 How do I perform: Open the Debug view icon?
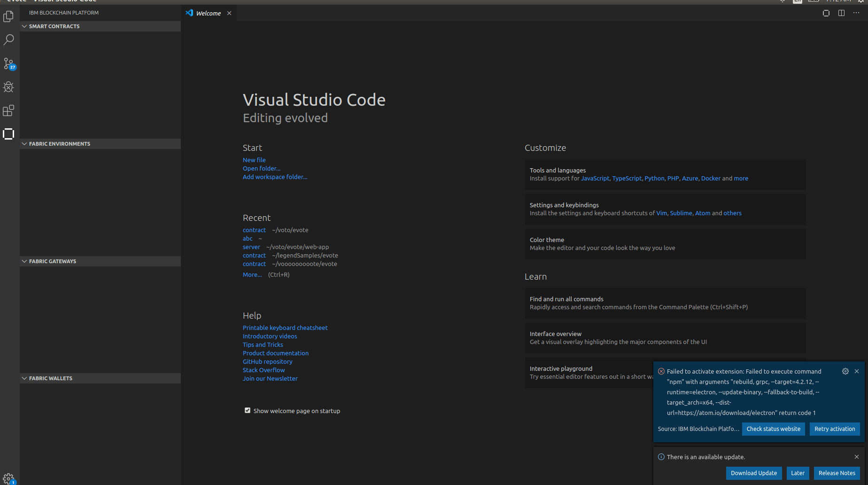(8, 87)
